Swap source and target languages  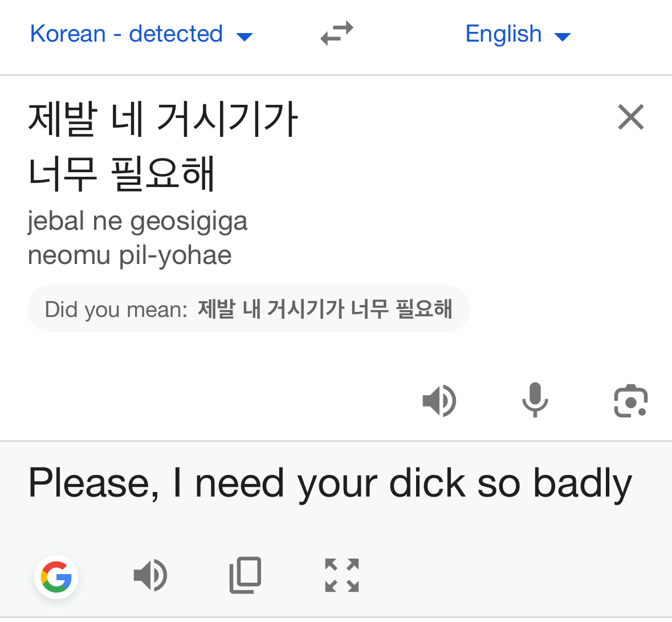pyautogui.click(x=337, y=34)
